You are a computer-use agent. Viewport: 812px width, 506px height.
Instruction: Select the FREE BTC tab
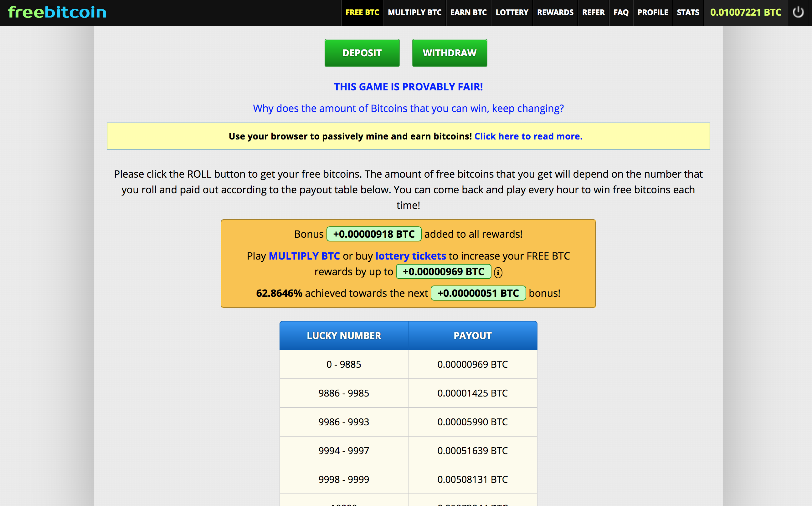[362, 13]
